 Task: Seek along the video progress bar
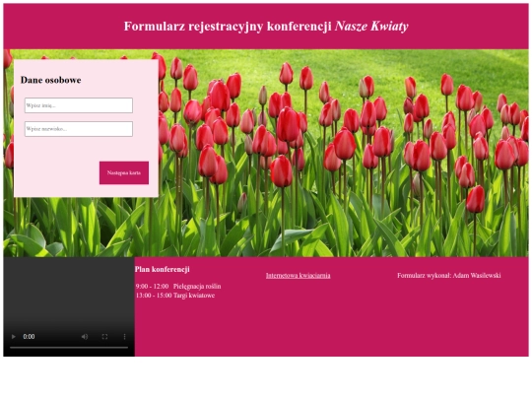point(69,348)
